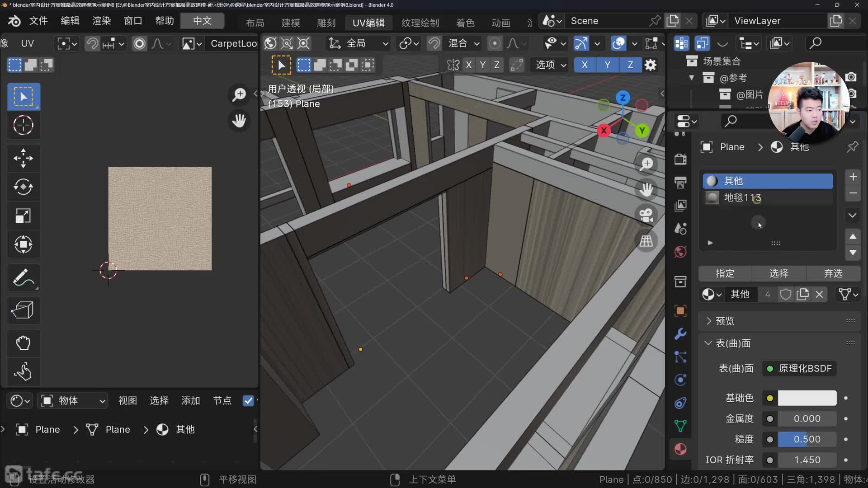This screenshot has height=488, width=868.
Task: Click the 3D cursor tool
Action: coord(23,125)
